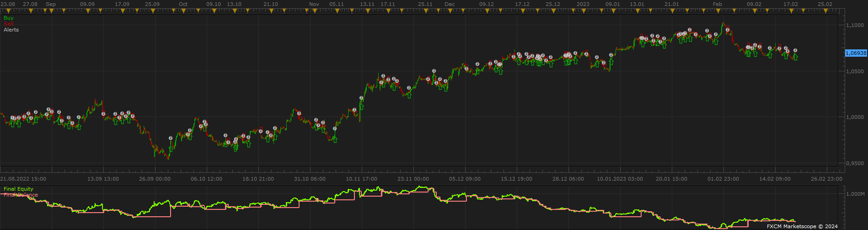The width and height of the screenshot is (868, 230).
Task: Click the 05.12 09:00 time label
Action: point(465,179)
